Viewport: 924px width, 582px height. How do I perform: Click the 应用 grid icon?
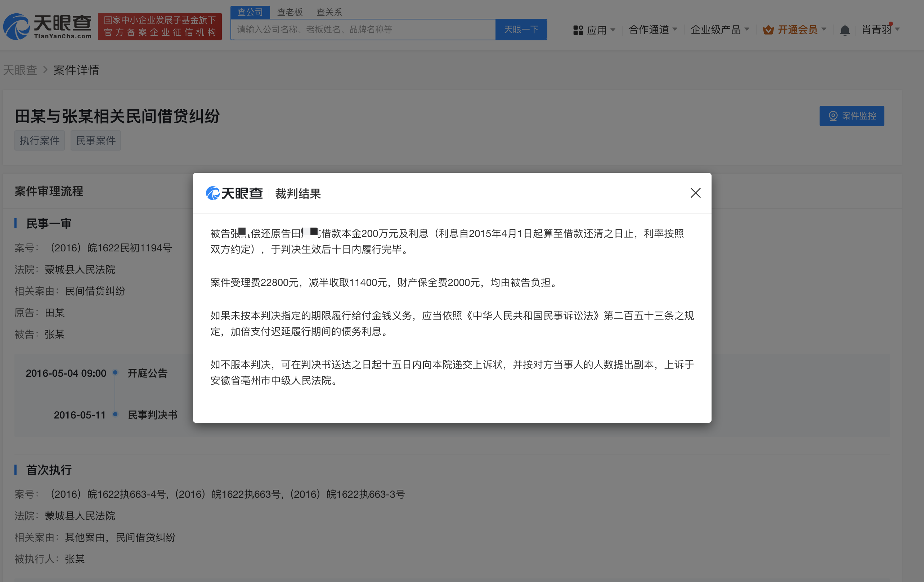[x=578, y=30]
